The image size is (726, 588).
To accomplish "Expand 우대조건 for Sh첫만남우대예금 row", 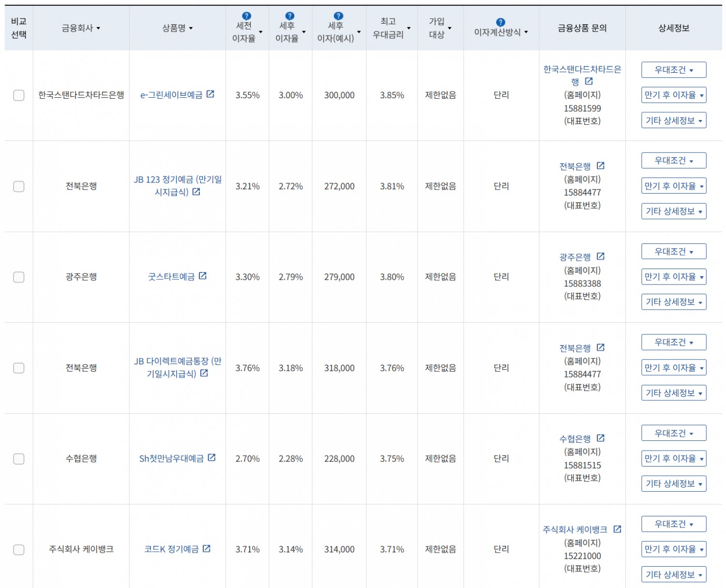I will [x=674, y=433].
